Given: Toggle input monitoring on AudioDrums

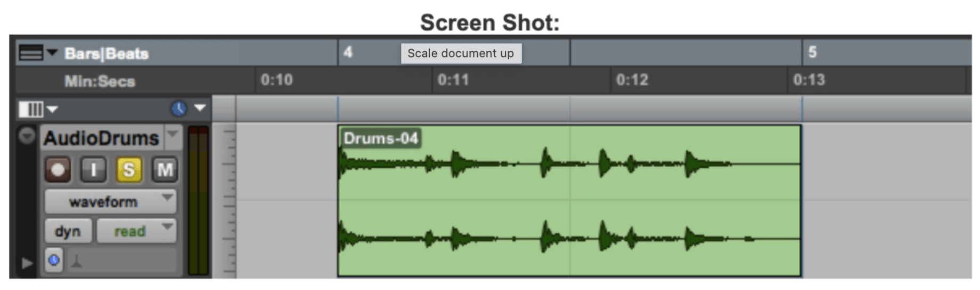Looking at the screenshot, I should [x=93, y=170].
